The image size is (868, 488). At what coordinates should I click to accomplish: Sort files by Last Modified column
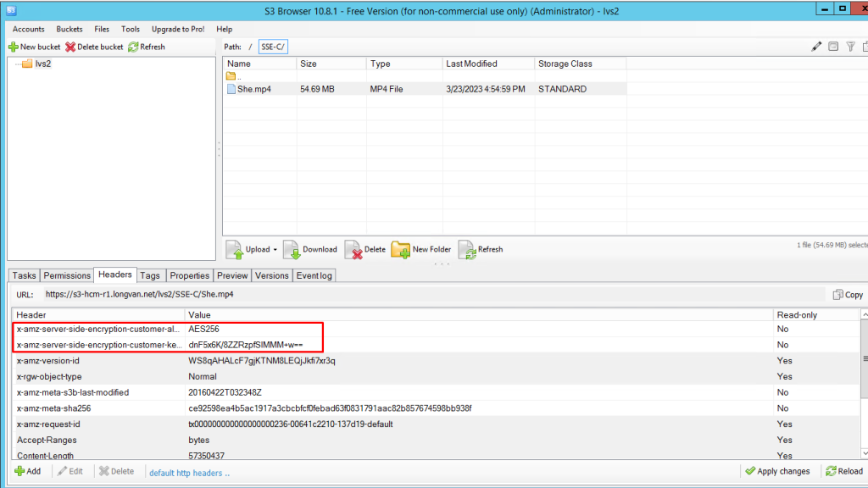[x=488, y=64]
